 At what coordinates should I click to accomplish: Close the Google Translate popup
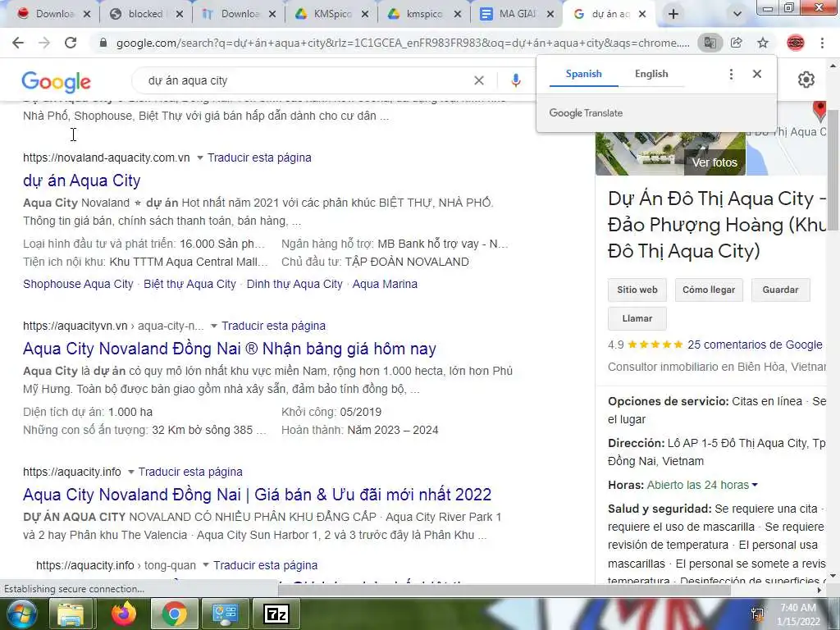click(x=757, y=74)
